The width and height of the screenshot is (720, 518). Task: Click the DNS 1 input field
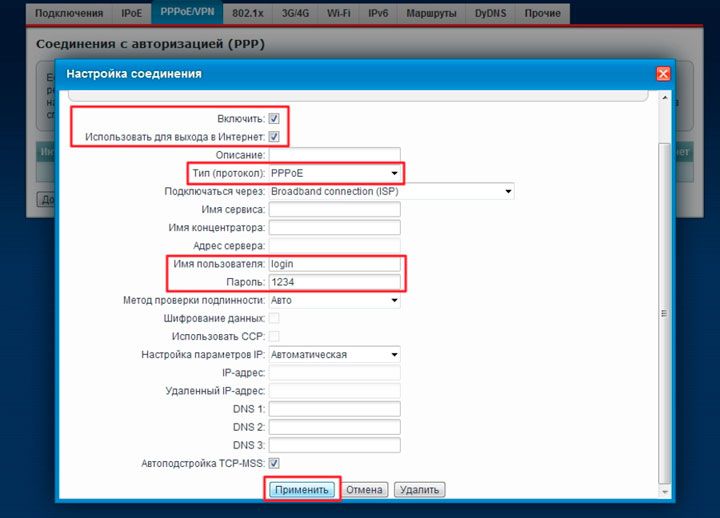coord(334,409)
